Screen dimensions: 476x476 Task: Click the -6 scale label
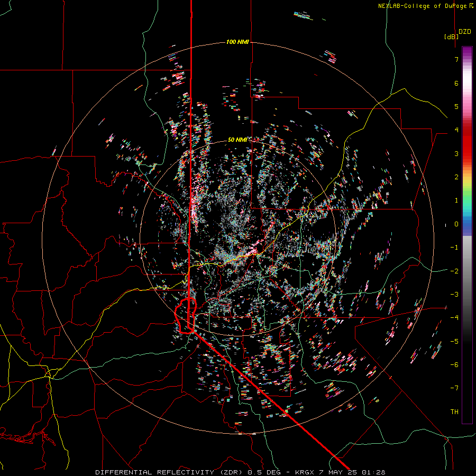[x=454, y=364]
